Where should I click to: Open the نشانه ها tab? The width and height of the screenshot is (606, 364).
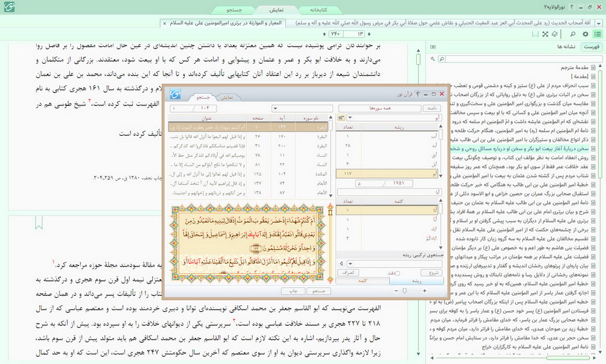[x=566, y=47]
